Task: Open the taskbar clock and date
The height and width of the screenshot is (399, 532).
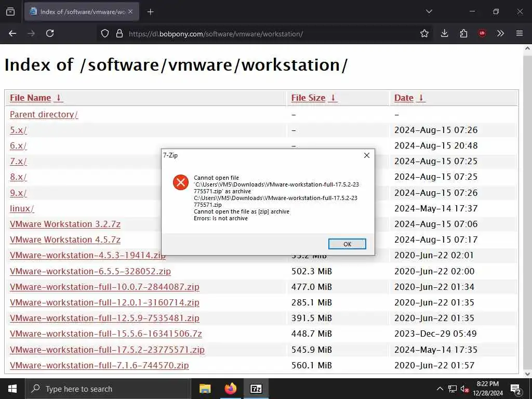Action: 488,389
